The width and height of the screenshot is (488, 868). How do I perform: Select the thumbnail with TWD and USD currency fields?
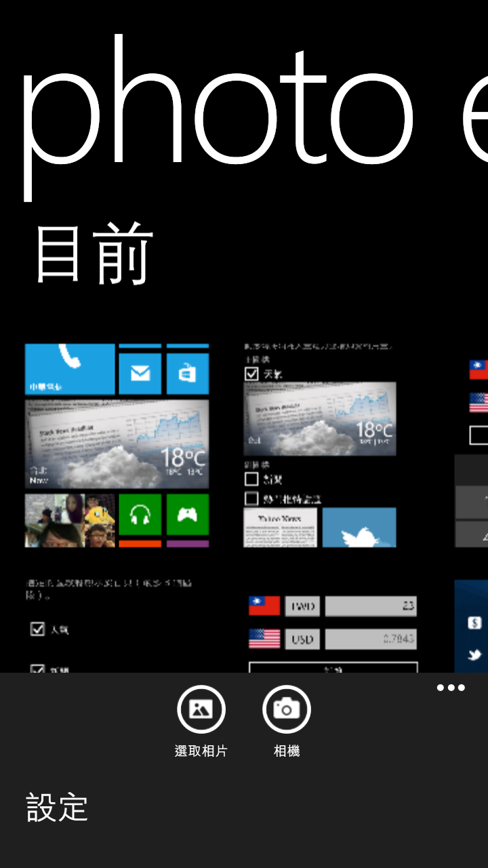click(x=333, y=627)
